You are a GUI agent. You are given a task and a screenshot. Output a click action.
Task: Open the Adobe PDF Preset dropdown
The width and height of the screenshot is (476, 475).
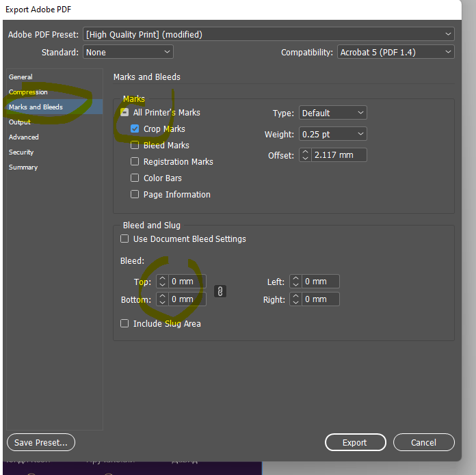(x=269, y=34)
